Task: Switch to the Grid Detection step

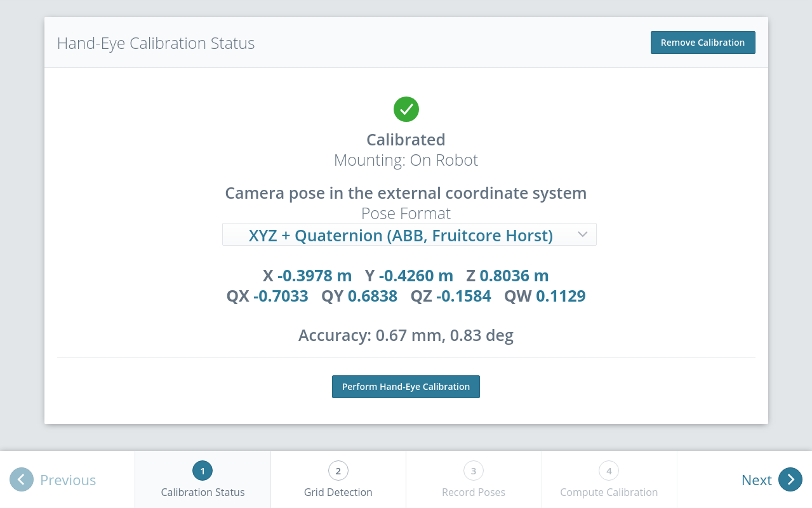Action: tap(338, 479)
